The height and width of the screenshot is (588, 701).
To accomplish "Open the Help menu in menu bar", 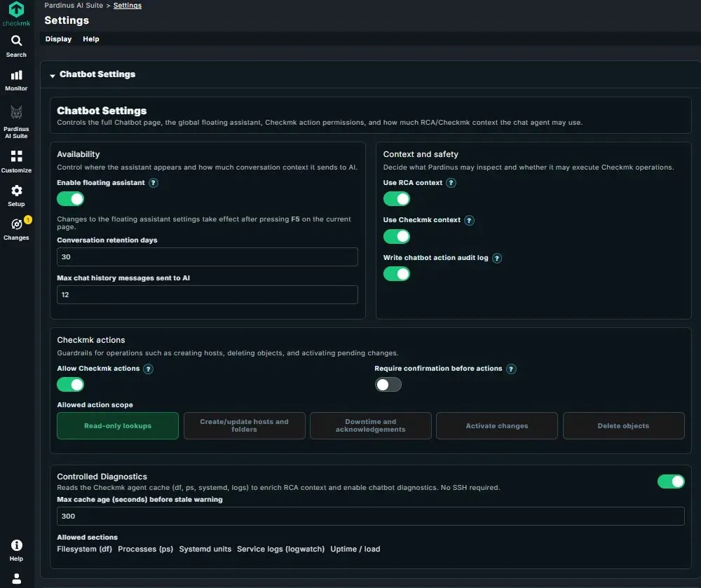I will pyautogui.click(x=90, y=39).
